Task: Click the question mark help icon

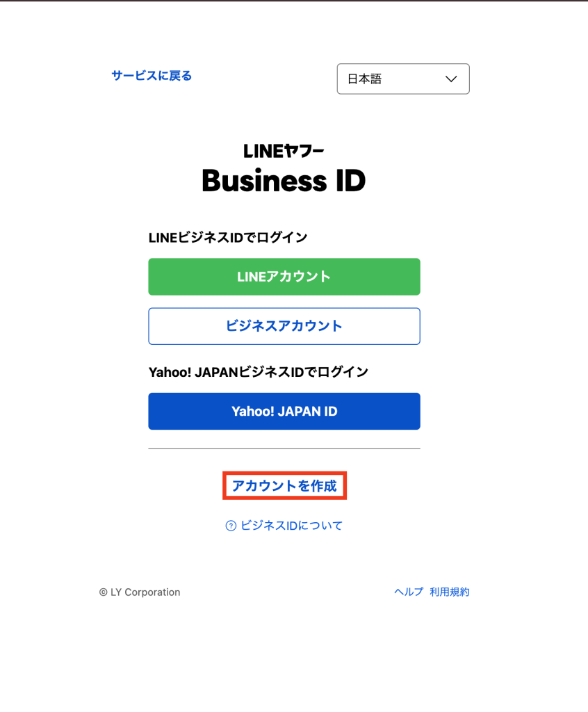Action: coord(231,526)
